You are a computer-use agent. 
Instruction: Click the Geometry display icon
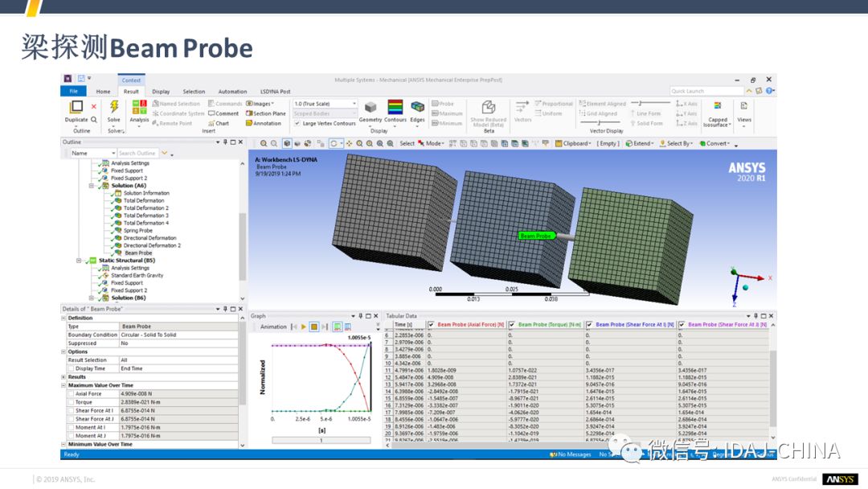click(x=371, y=107)
